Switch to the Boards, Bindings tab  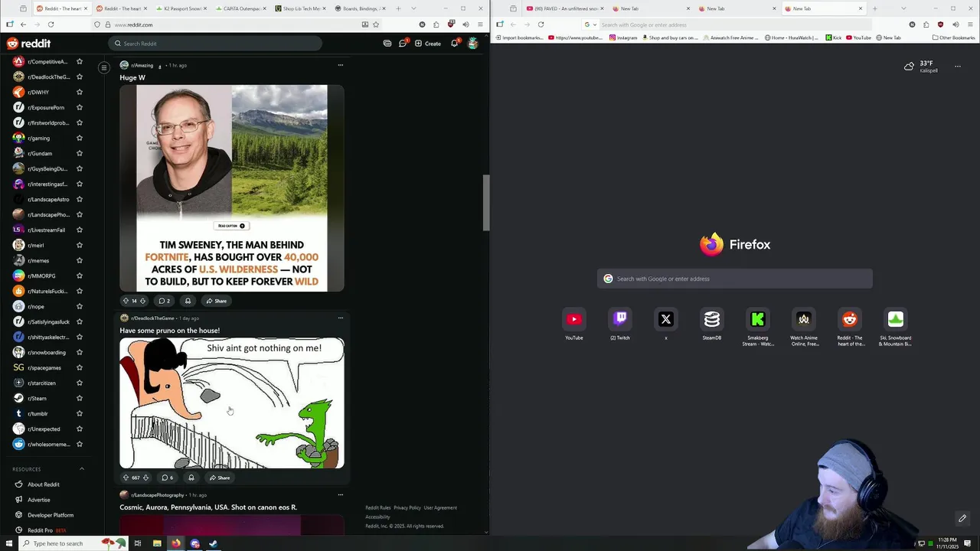(358, 8)
